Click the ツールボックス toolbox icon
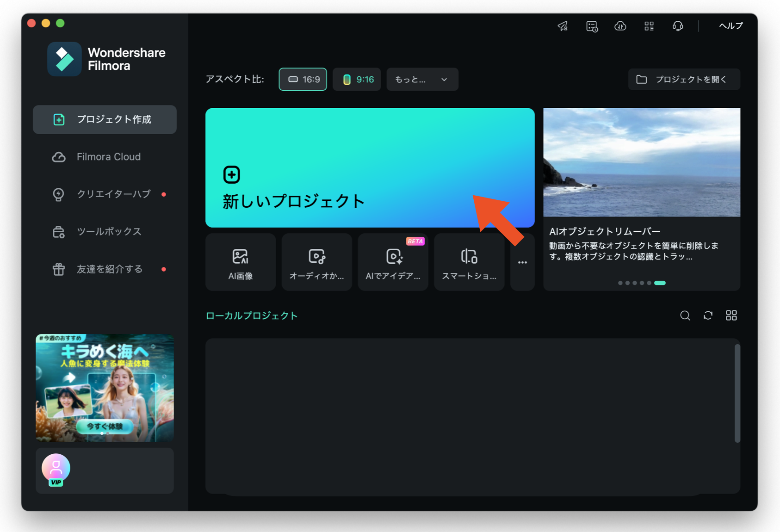This screenshot has width=780, height=532. coord(58,232)
